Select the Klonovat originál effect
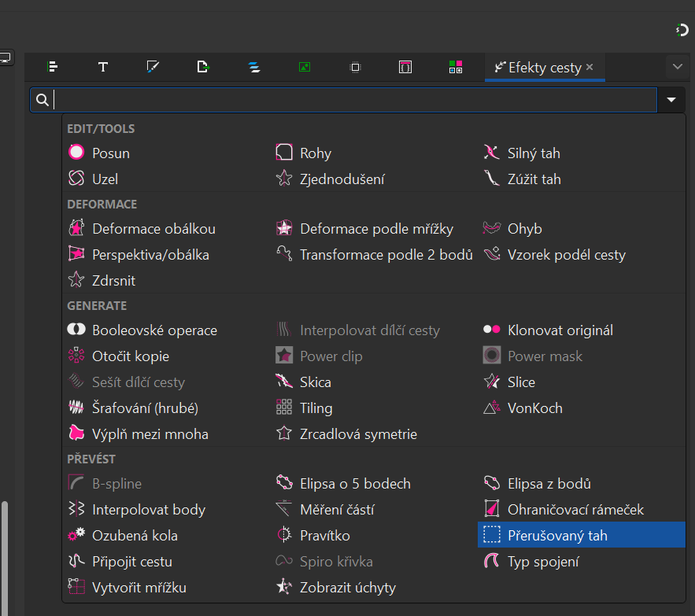 [x=560, y=330]
